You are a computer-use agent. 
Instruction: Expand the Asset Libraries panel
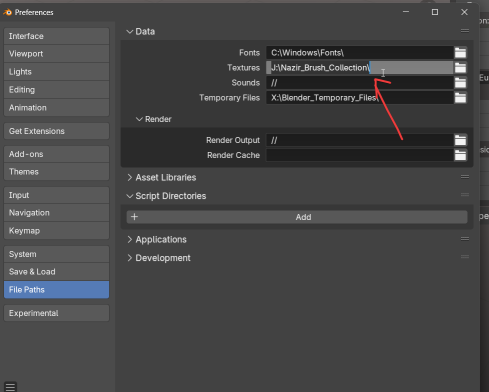[130, 177]
